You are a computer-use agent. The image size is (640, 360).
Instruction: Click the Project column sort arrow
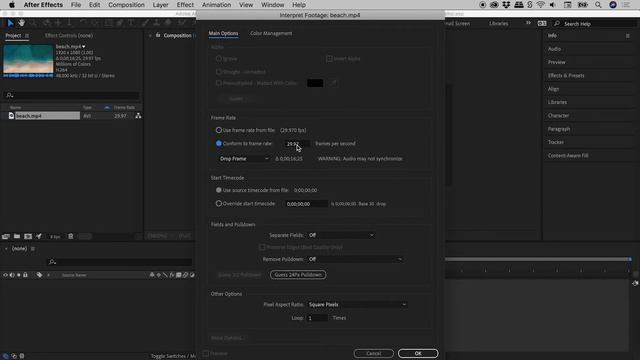coord(107,108)
